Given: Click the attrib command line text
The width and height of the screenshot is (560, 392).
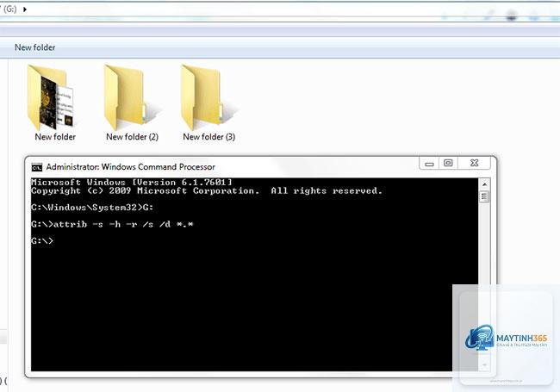Looking at the screenshot, I should [x=112, y=224].
